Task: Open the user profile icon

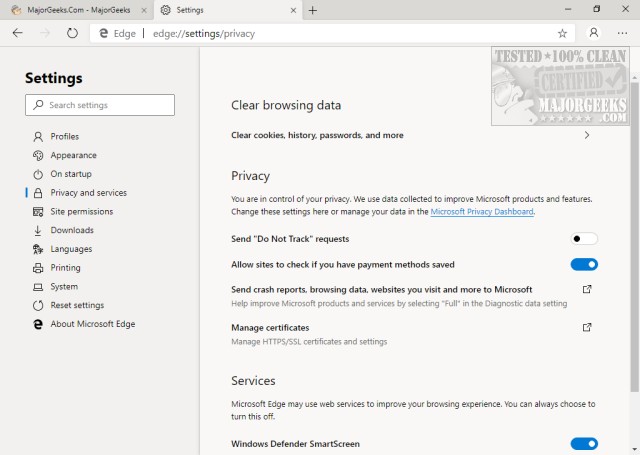Action: (x=593, y=32)
